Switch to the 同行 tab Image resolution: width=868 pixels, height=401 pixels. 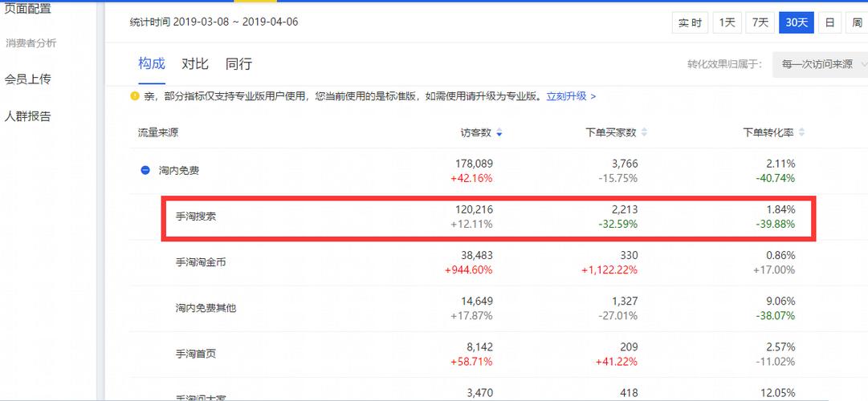click(x=238, y=64)
